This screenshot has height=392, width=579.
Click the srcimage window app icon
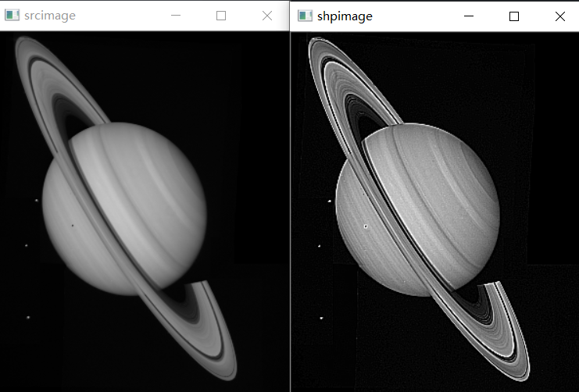[x=12, y=15]
